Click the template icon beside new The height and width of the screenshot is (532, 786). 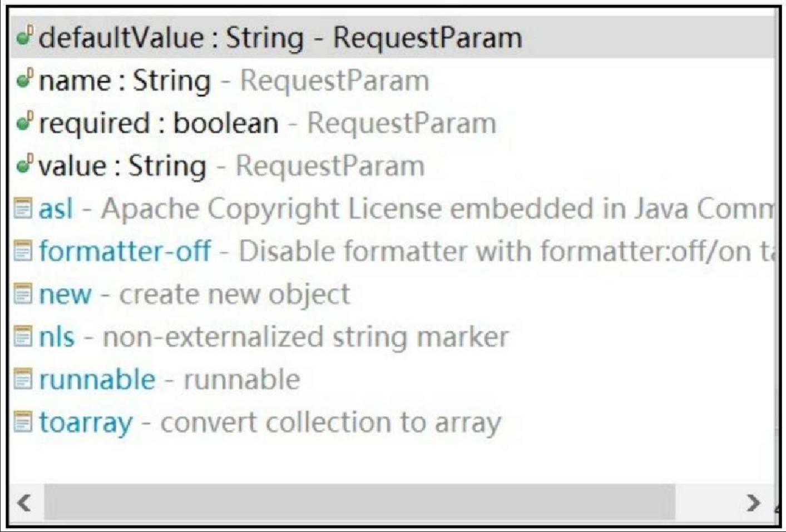23,294
